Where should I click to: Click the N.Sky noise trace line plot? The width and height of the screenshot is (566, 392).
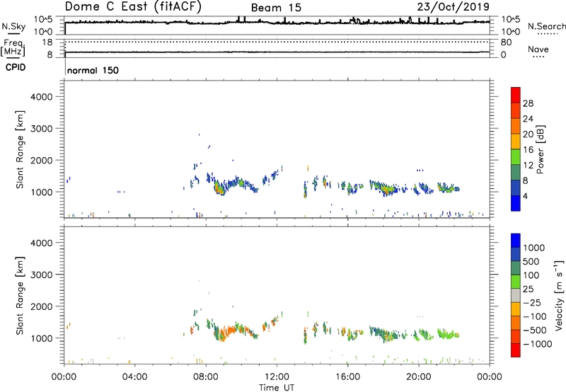tap(277, 23)
